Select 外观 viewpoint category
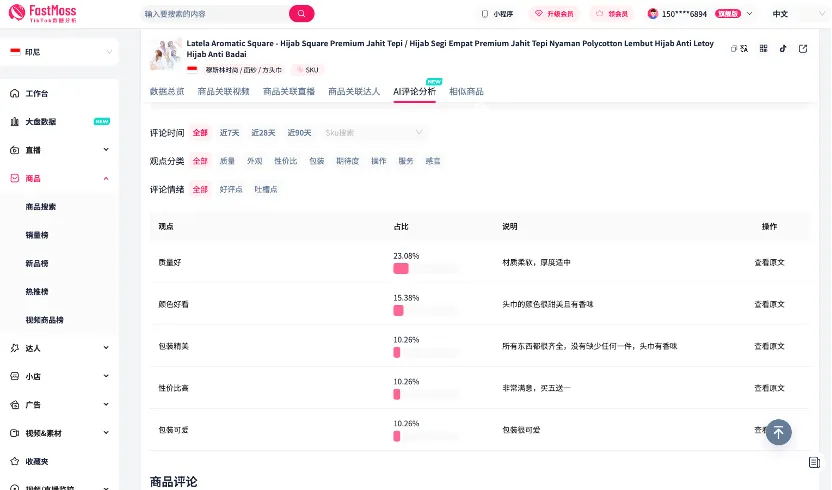The image size is (832, 490). coord(255,161)
